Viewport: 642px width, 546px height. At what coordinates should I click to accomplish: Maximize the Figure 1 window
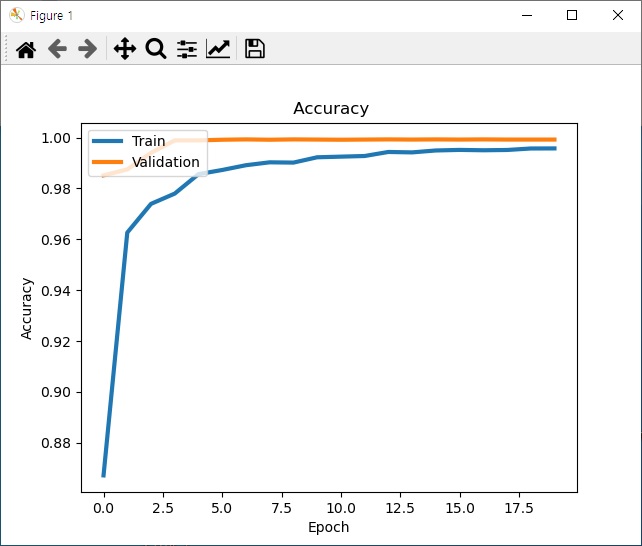pyautogui.click(x=572, y=15)
